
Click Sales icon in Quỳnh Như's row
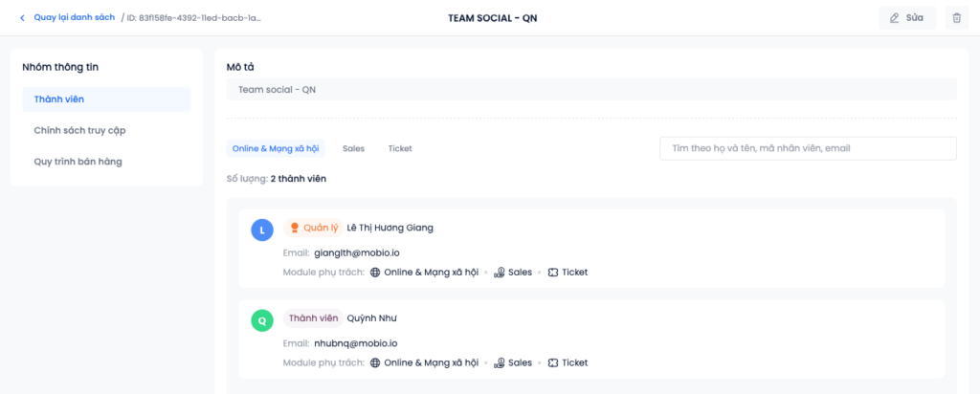(x=499, y=363)
